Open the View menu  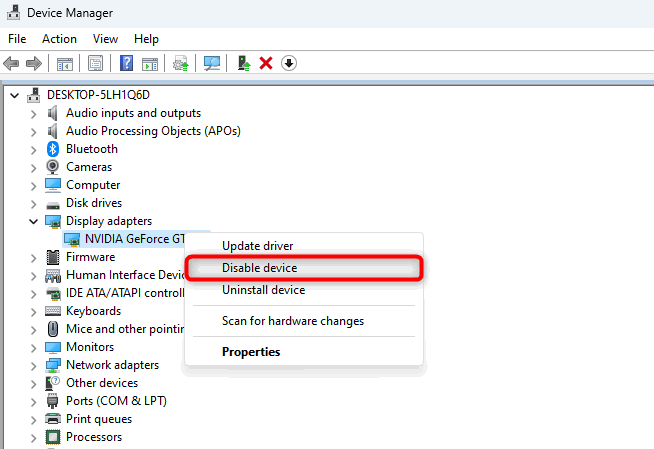coord(105,39)
